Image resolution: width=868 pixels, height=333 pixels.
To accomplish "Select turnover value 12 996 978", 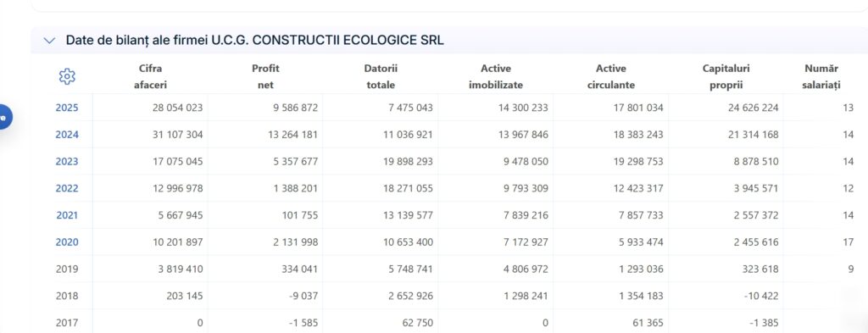I will pyautogui.click(x=178, y=188).
